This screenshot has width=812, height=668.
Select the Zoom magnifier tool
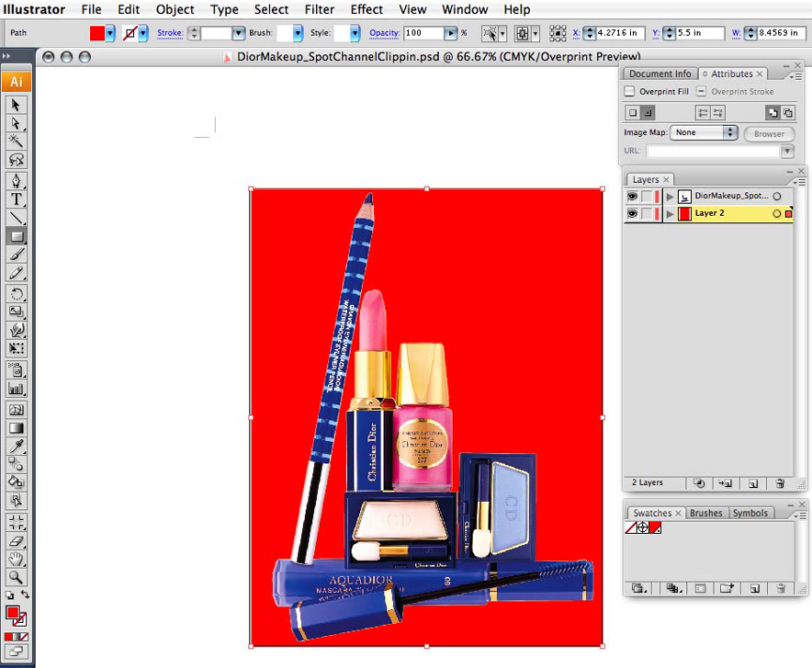[17, 577]
